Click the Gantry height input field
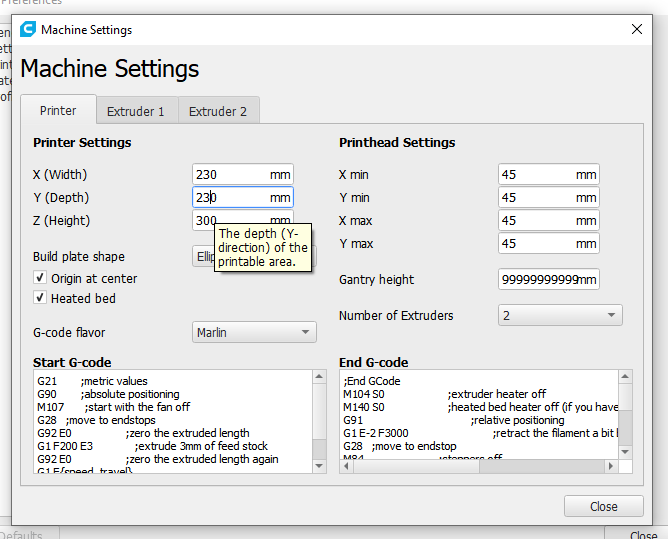The image size is (668, 539). pos(549,280)
